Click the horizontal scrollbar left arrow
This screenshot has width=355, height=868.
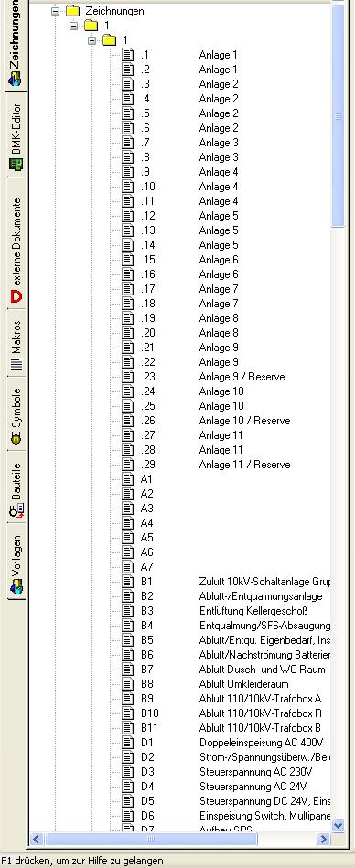[37, 840]
